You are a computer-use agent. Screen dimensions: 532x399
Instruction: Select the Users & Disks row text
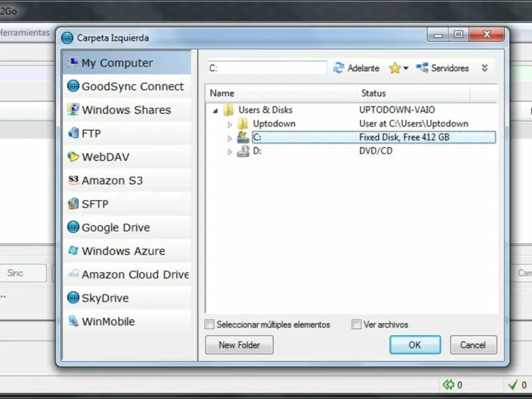[x=265, y=110]
